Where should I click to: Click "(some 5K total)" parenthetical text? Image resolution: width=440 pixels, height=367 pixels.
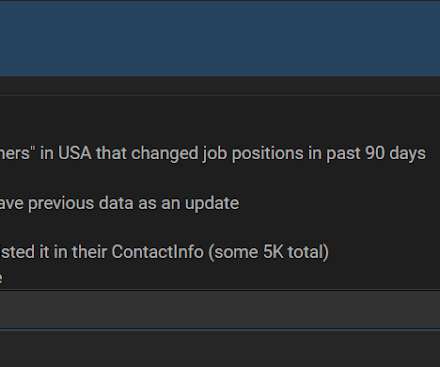click(269, 252)
